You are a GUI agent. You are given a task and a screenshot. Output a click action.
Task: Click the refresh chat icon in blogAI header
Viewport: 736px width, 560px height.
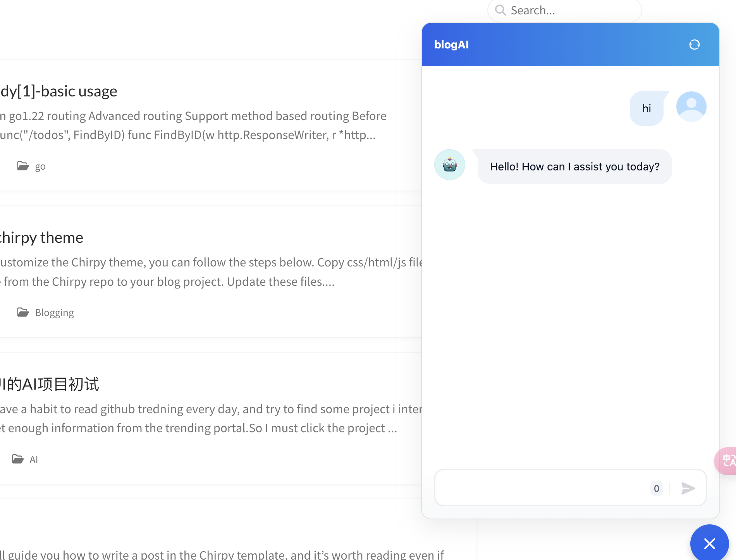[x=694, y=45]
